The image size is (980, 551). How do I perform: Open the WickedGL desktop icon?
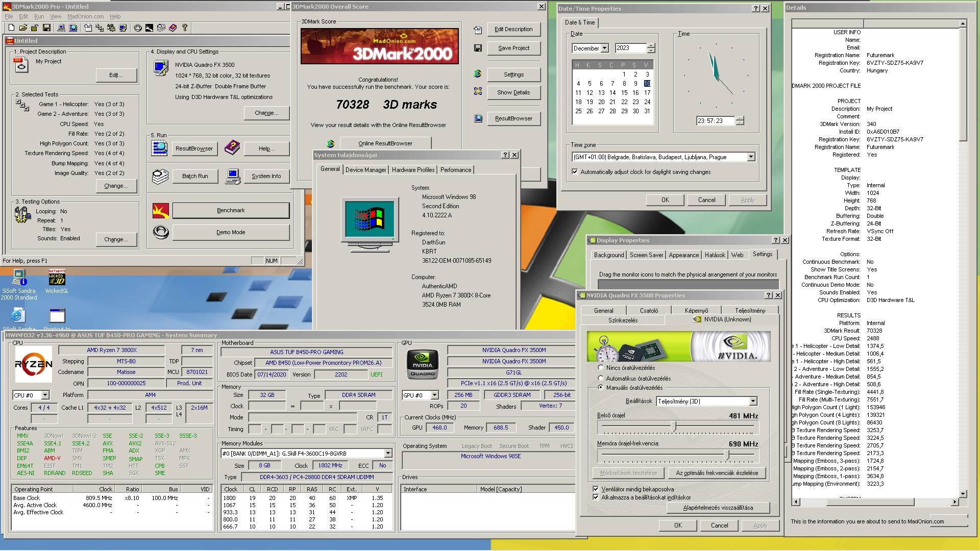[x=57, y=282]
